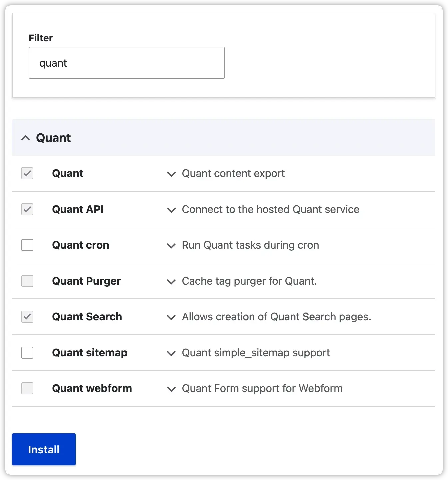Check the Quant webform module
This screenshot has width=448, height=480.
click(27, 388)
